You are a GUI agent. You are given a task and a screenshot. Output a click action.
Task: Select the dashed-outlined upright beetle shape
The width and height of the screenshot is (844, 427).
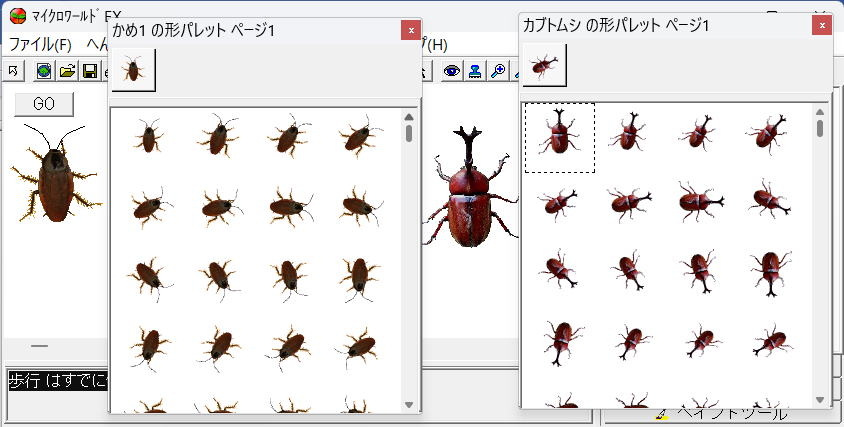560,138
